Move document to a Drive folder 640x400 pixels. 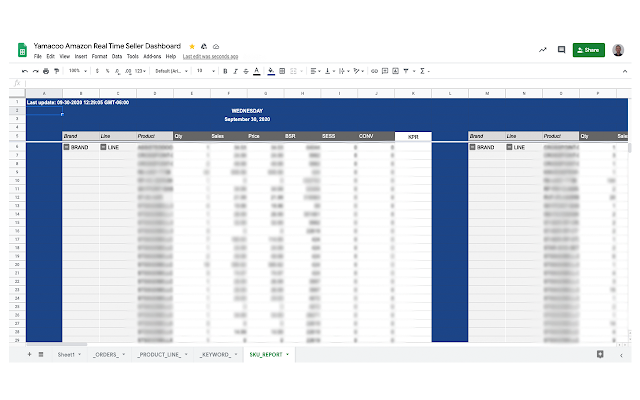[x=204, y=47]
